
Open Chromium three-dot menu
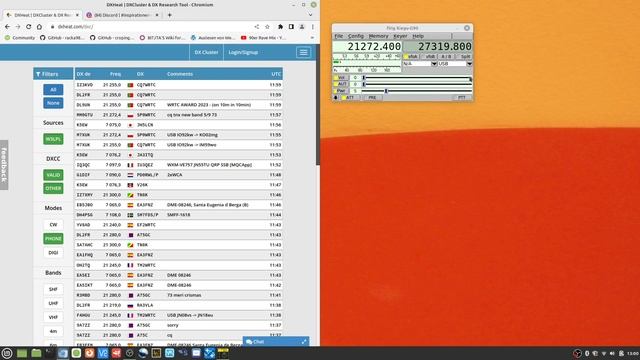pyautogui.click(x=313, y=27)
